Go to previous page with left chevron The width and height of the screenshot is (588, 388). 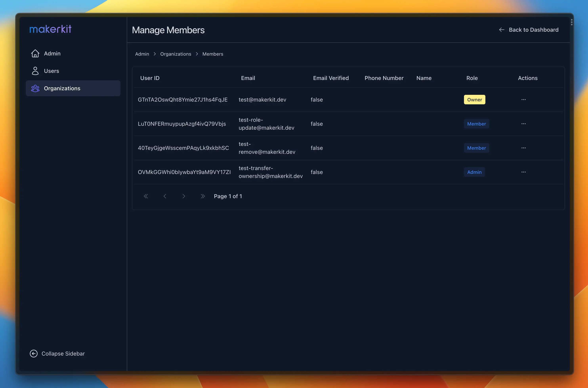(165, 196)
